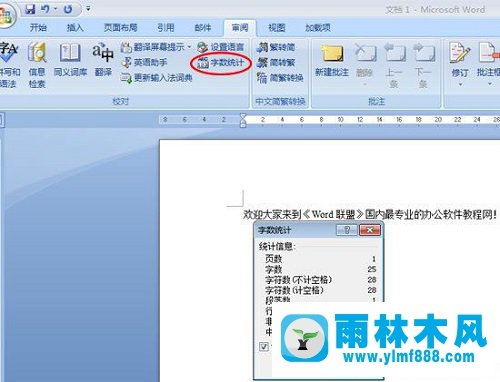Switch to the 开始 tab
The height and width of the screenshot is (382, 500).
point(38,28)
